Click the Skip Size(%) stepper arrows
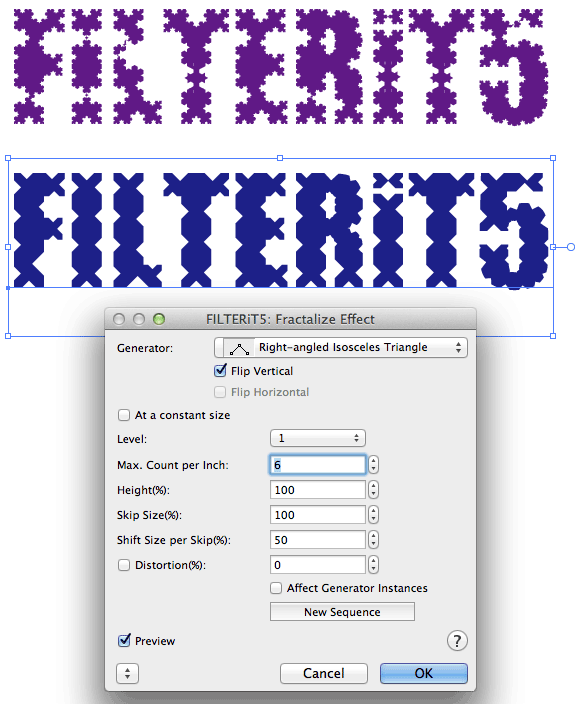581x704 pixels. 374,515
